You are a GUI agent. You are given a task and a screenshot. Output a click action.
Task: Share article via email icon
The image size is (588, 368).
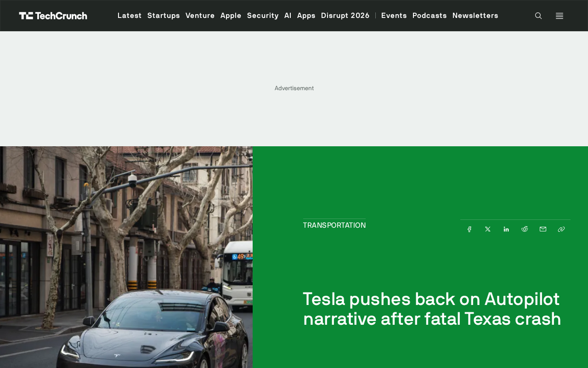tap(543, 229)
